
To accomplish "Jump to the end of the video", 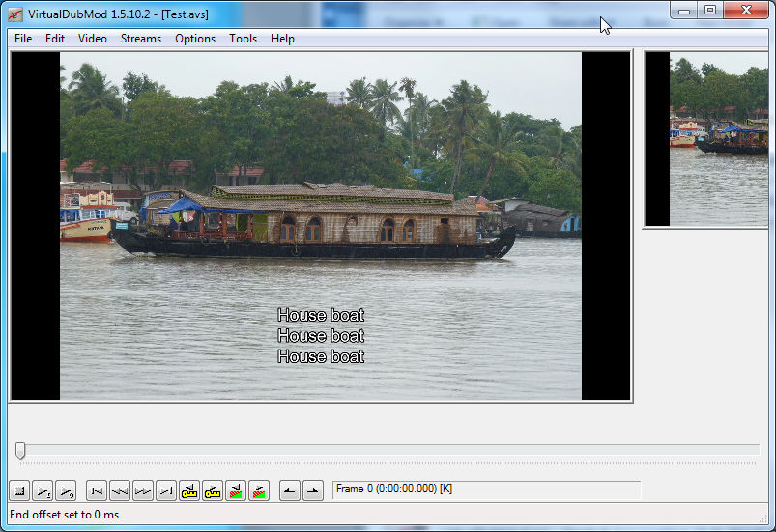I will pos(166,490).
